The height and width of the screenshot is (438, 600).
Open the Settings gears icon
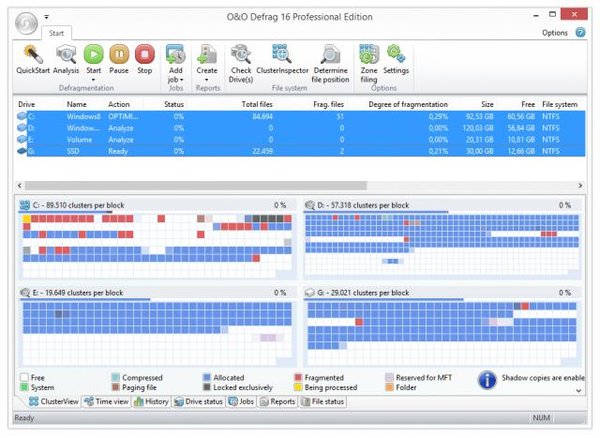pos(396,54)
